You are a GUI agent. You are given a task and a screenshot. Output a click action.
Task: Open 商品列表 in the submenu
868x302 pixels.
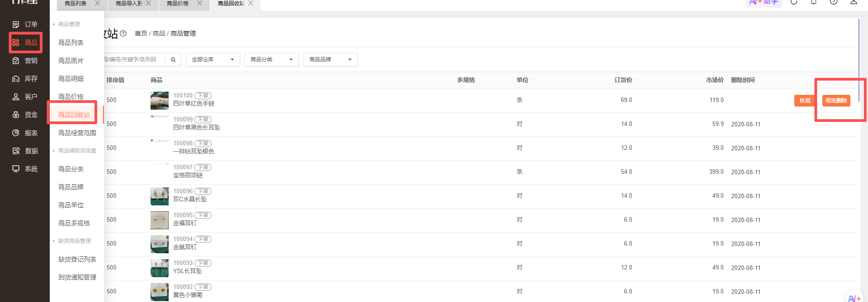[x=71, y=42]
